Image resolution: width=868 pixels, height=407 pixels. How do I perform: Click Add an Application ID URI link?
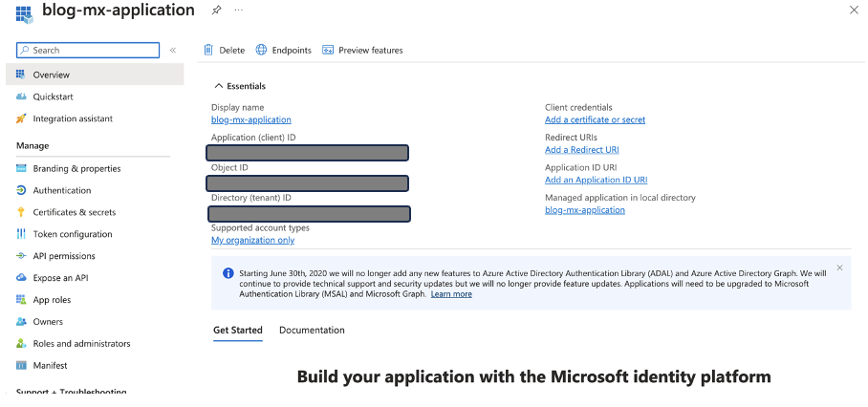click(x=597, y=180)
